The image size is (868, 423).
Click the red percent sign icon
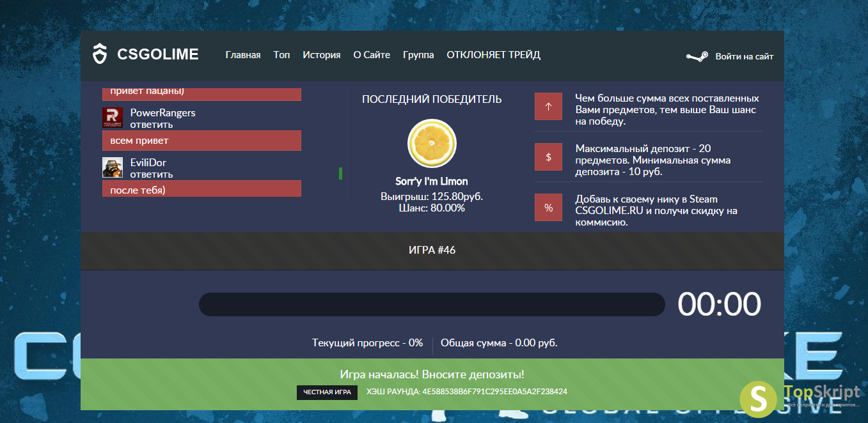pyautogui.click(x=548, y=207)
